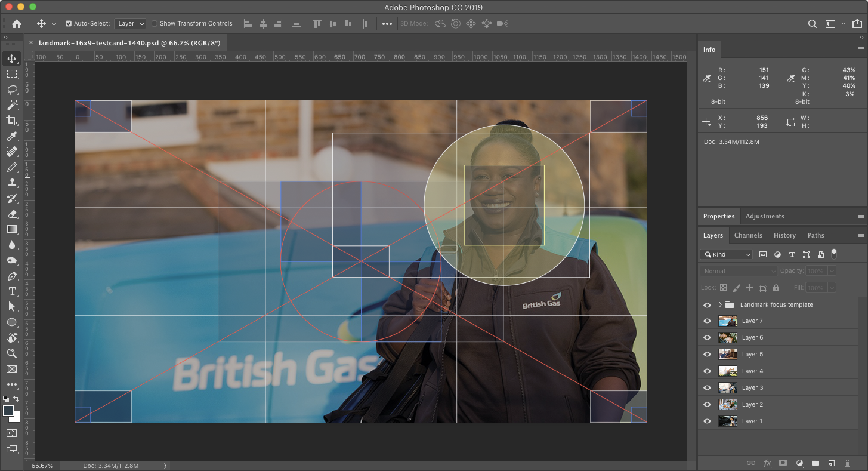Click Align left edges in options bar

click(248, 24)
